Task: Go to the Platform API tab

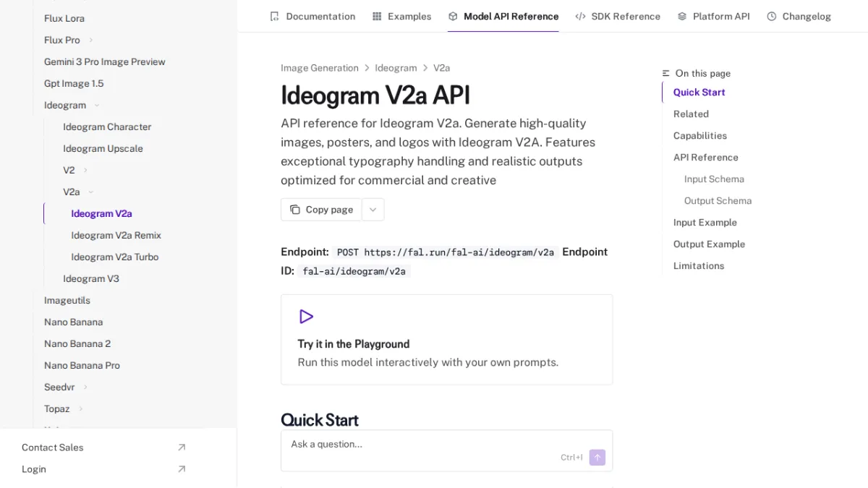Action: pos(713,16)
